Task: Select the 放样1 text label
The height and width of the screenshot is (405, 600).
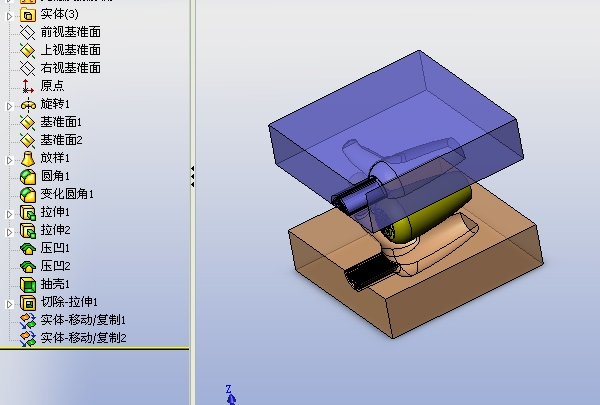Action: point(55,158)
